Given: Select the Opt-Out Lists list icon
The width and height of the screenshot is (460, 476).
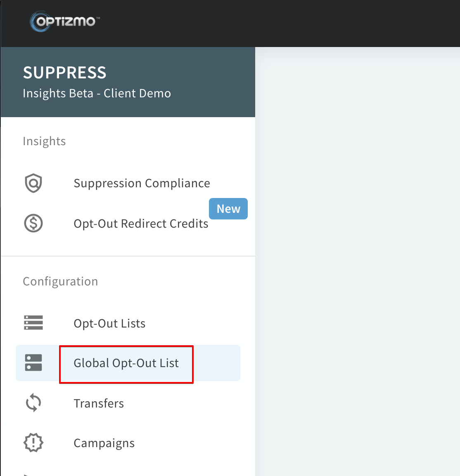Looking at the screenshot, I should pyautogui.click(x=33, y=323).
